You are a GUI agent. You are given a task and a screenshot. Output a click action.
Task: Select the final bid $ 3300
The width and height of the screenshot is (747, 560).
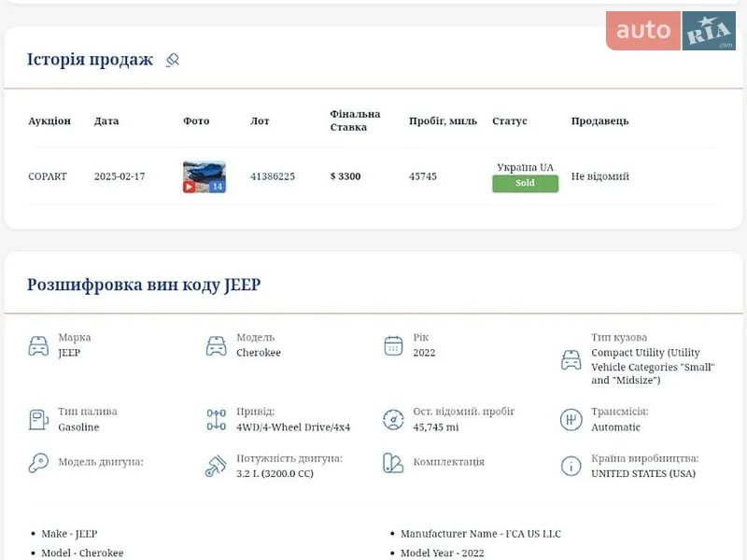click(x=345, y=176)
